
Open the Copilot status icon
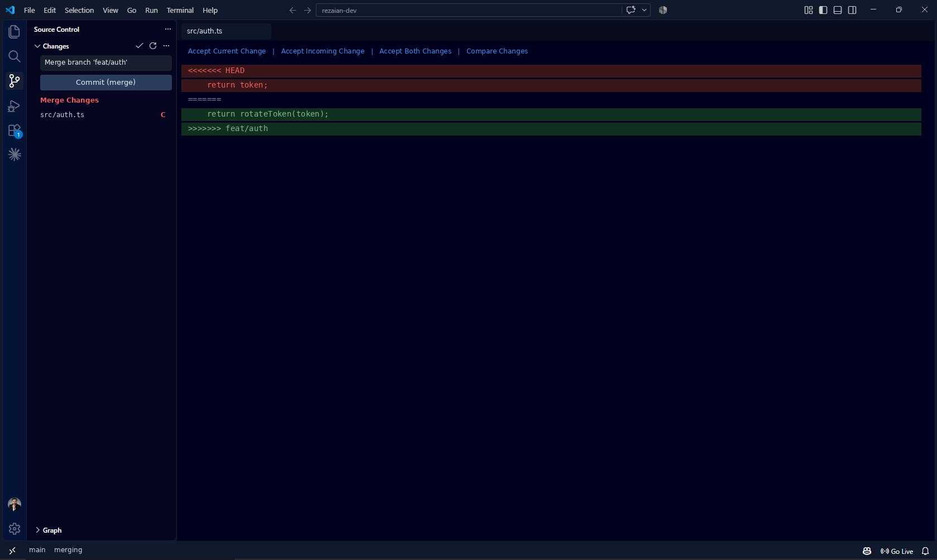[867, 551]
